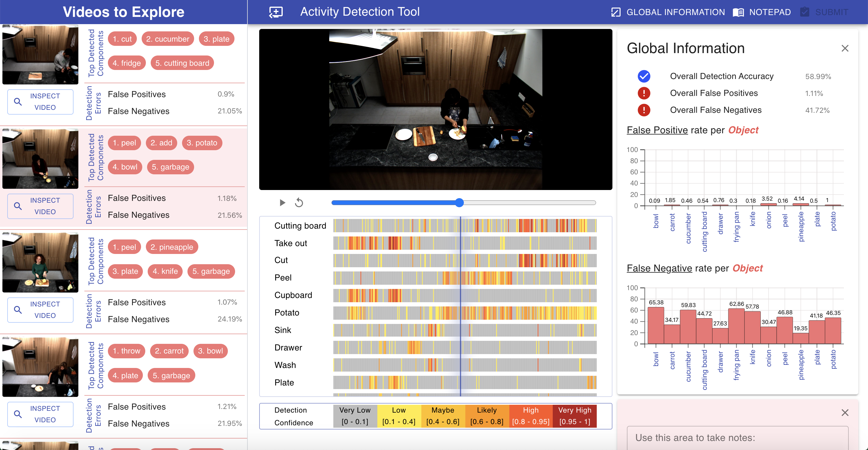This screenshot has width=868, height=450.
Task: Click the Submit button in the header
Action: click(x=824, y=12)
